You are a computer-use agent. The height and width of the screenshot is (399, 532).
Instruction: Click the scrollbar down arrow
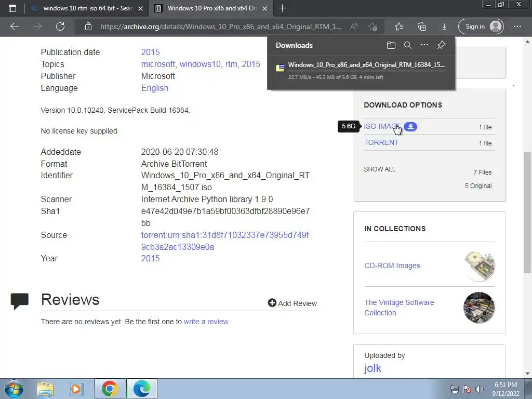tap(528, 374)
